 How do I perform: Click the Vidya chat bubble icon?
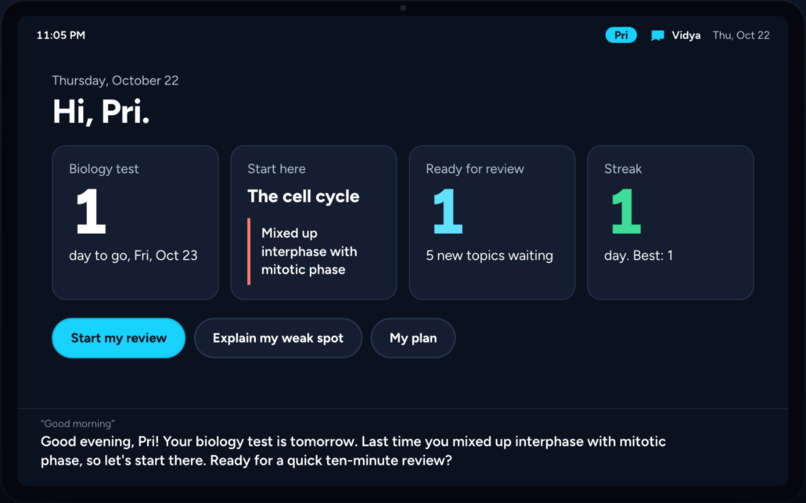(657, 35)
